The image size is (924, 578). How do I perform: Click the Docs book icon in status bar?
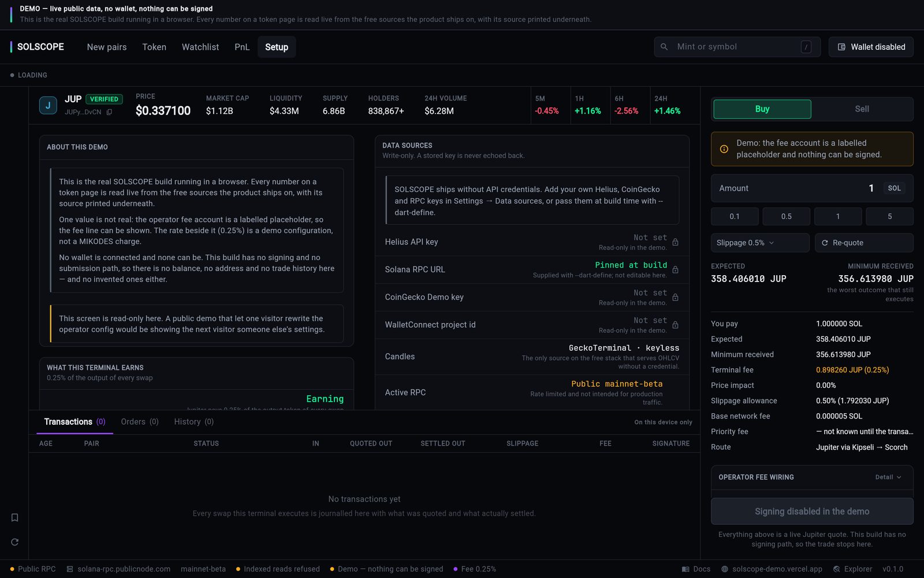pyautogui.click(x=685, y=569)
